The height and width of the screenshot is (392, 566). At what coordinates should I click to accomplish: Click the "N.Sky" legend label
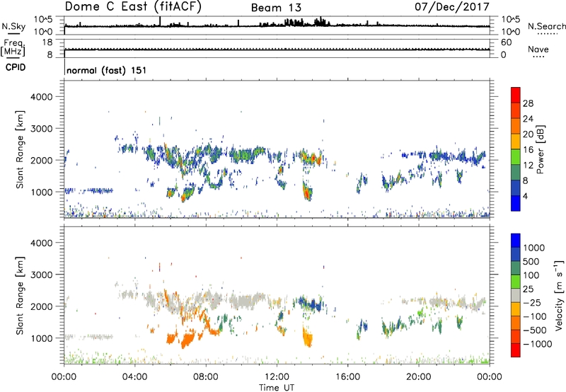13,26
